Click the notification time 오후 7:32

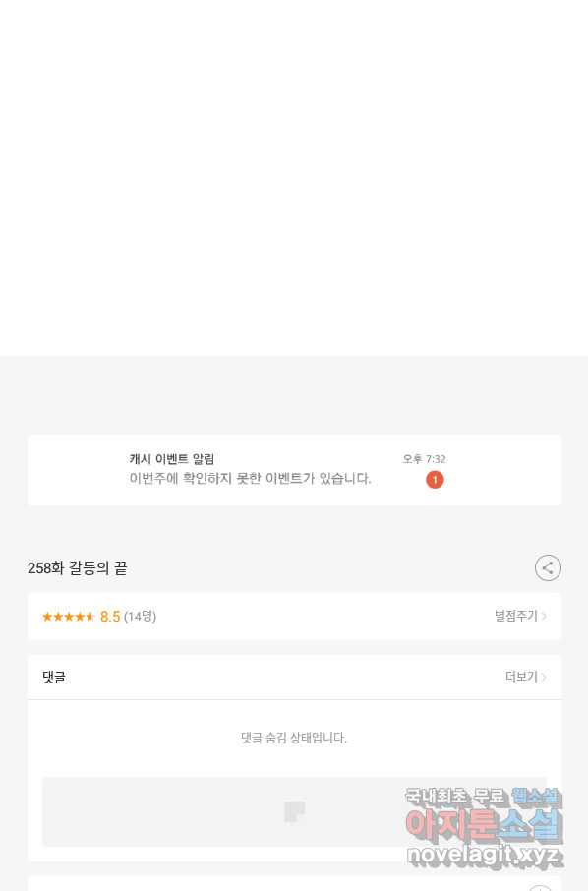424,459
